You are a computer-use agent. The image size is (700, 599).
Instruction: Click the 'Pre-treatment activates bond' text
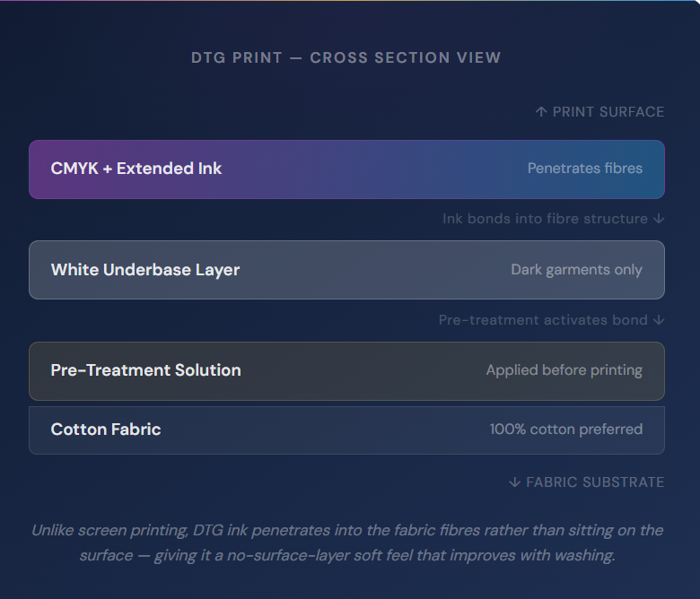tap(543, 320)
